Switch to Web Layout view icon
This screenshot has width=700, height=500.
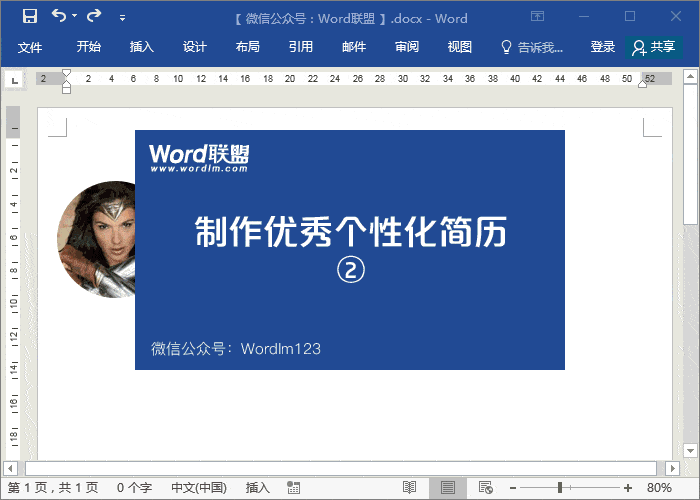486,488
